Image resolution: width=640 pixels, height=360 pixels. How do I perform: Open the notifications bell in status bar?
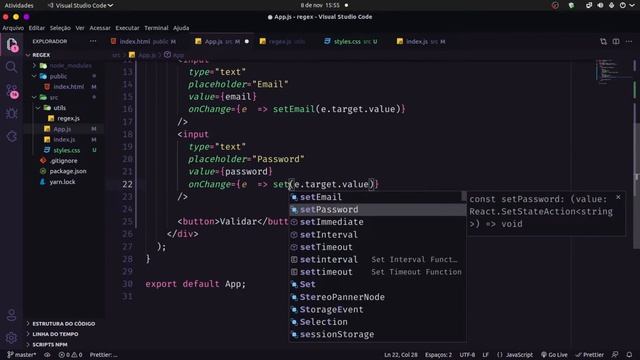coord(629,355)
